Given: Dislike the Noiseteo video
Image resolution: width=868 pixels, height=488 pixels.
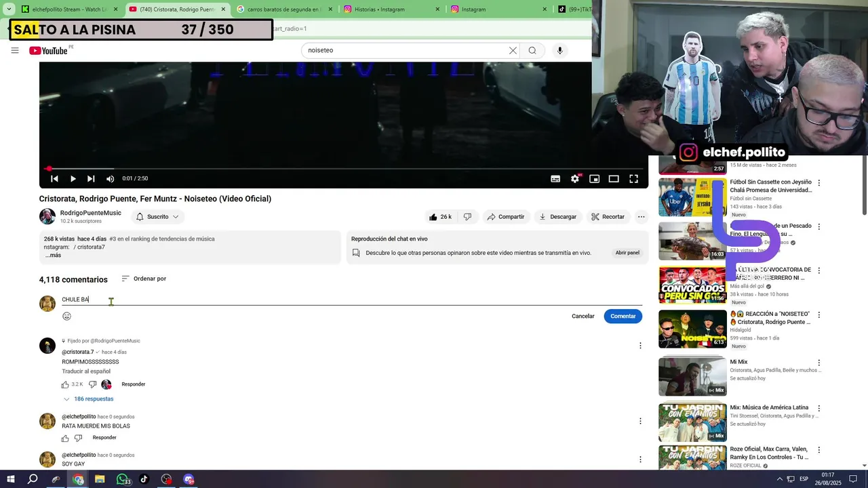Looking at the screenshot, I should [467, 217].
